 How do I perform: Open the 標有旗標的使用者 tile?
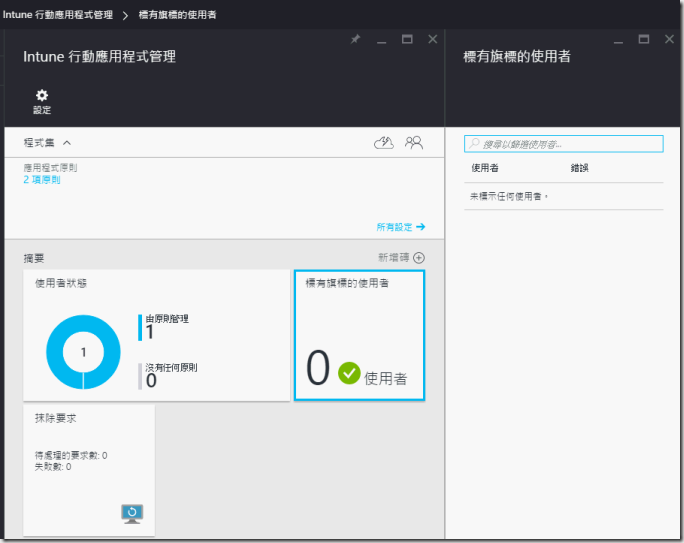click(x=358, y=335)
